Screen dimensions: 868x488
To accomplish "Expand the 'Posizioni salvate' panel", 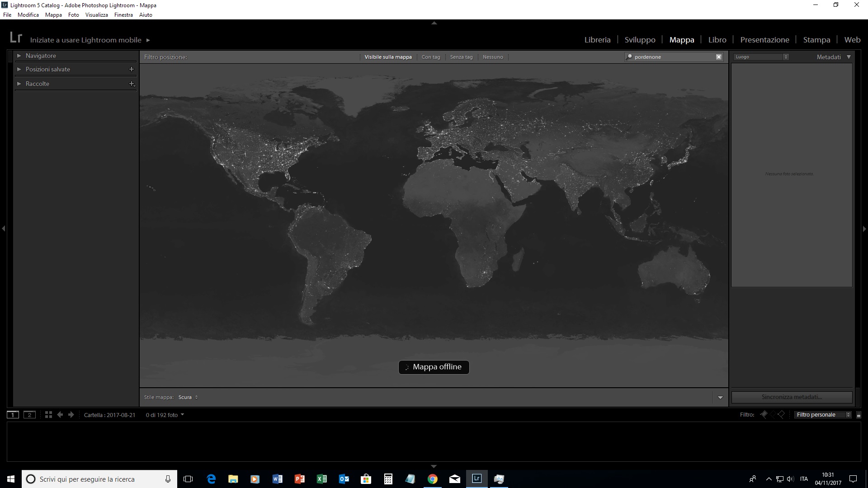I will tap(48, 69).
